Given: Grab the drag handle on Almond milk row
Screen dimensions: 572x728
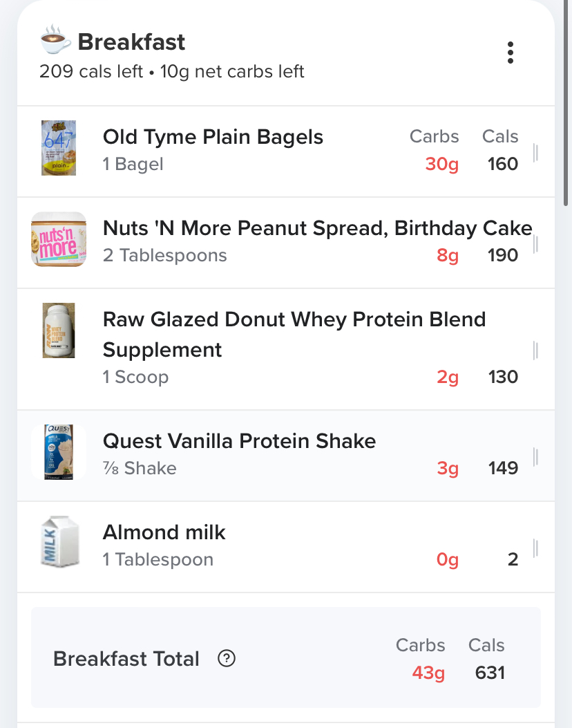Looking at the screenshot, I should pyautogui.click(x=535, y=548).
